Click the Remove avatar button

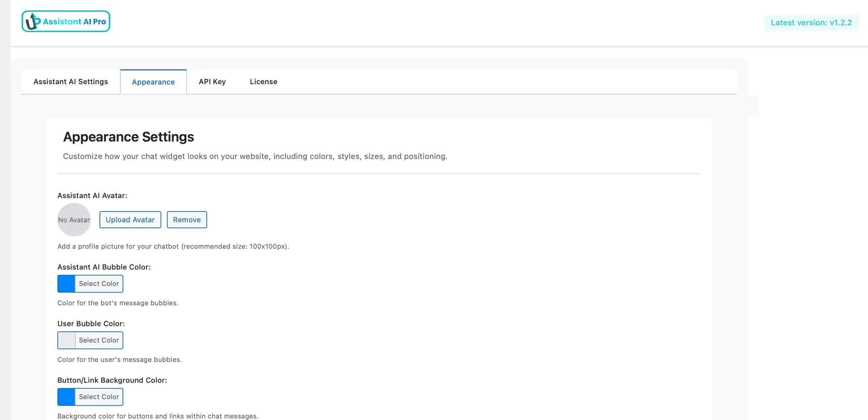tap(187, 220)
